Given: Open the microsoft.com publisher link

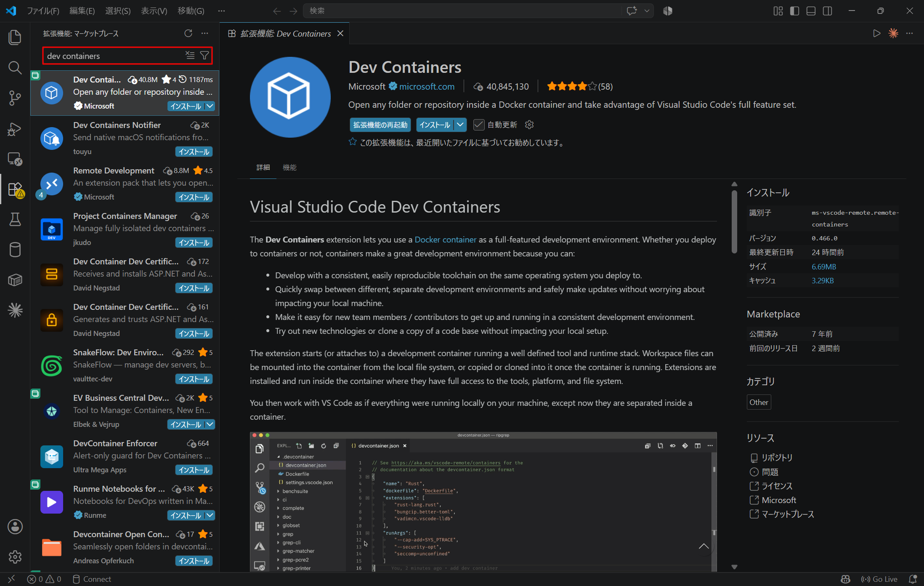Looking at the screenshot, I should click(427, 87).
